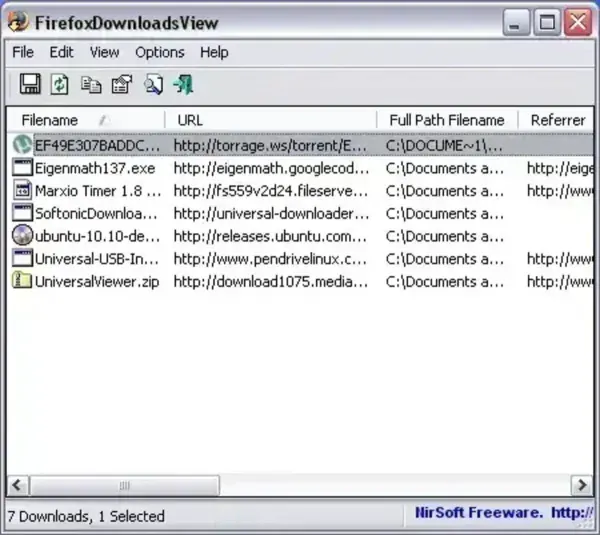This screenshot has width=600, height=535.
Task: Select the UniversalViewer.zip filename
Action: [97, 282]
